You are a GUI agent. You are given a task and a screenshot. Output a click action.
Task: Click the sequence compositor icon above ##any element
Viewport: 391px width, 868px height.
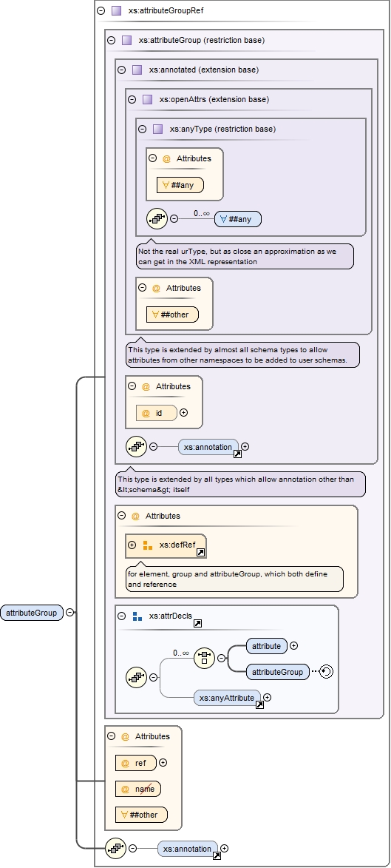point(157,218)
